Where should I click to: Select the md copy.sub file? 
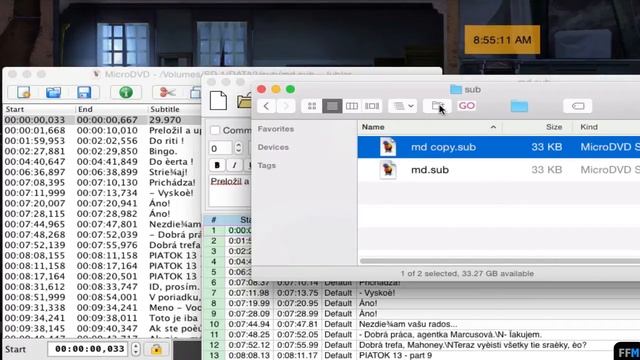click(499, 147)
